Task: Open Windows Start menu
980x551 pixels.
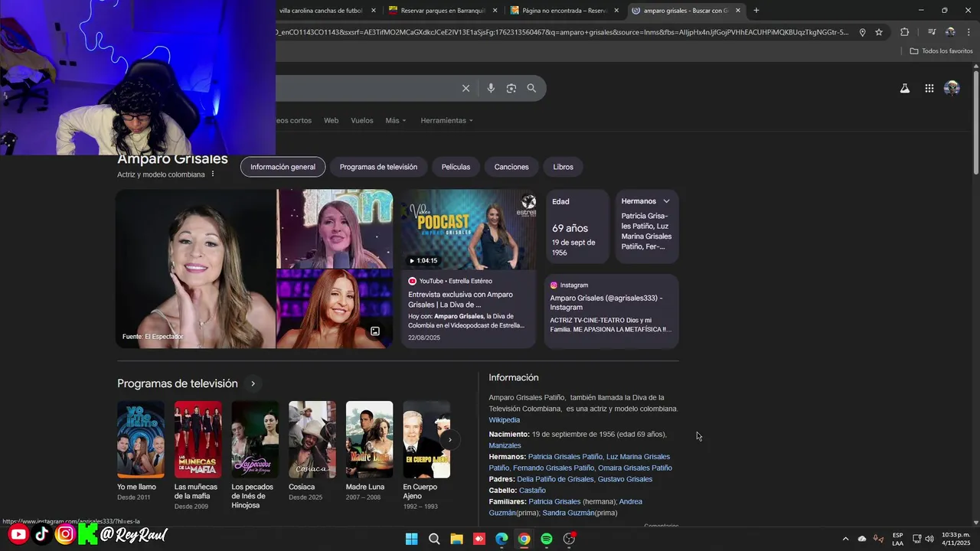Action: point(411,539)
